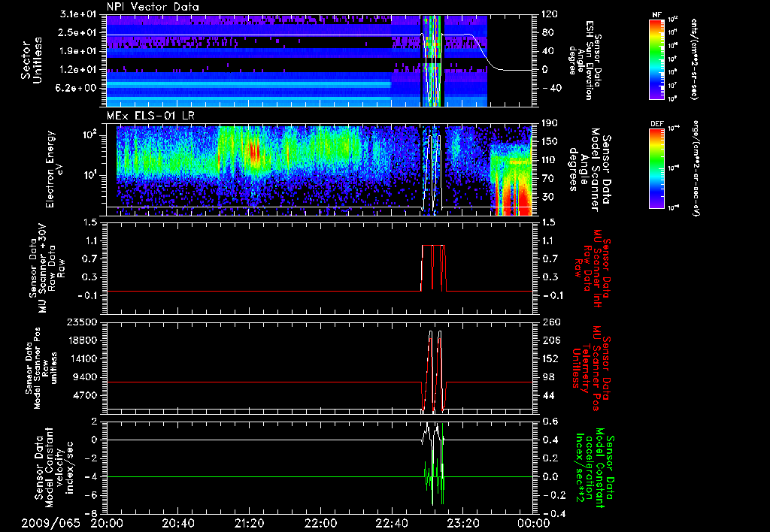Click the 10² electron energy tick label

point(89,134)
